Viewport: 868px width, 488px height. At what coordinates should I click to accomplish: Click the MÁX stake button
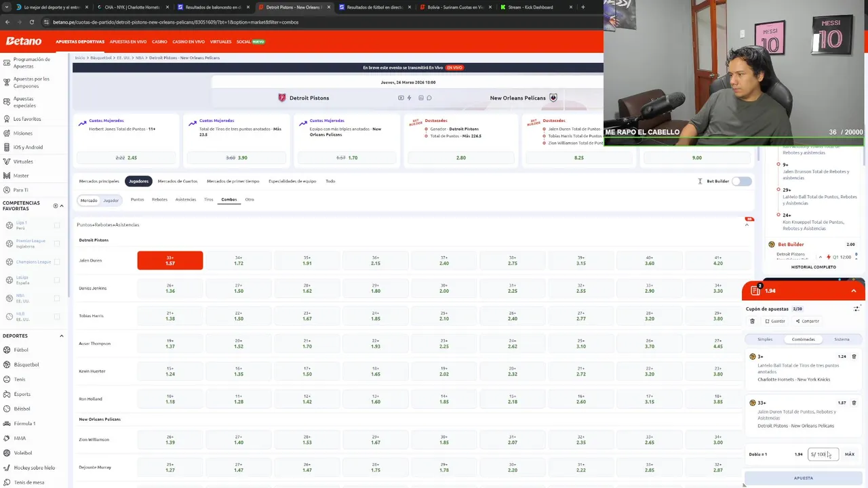[850, 454]
